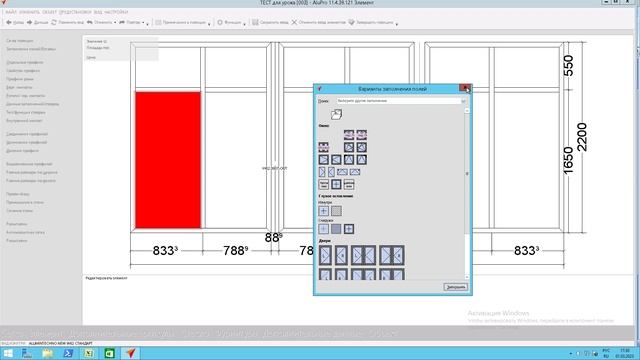640x360 pixels.
Task: Open the НАСТРОЙКИ menu
Action: [x=116, y=12]
